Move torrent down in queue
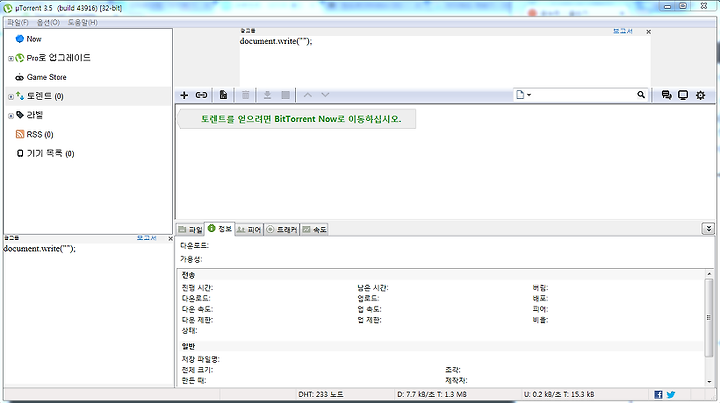 (325, 95)
